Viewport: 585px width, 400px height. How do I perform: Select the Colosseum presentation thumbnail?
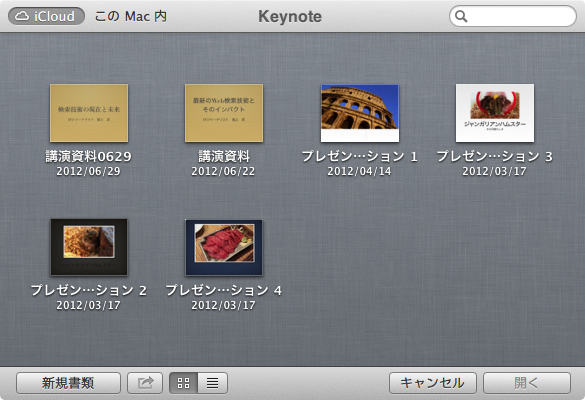coord(360,113)
